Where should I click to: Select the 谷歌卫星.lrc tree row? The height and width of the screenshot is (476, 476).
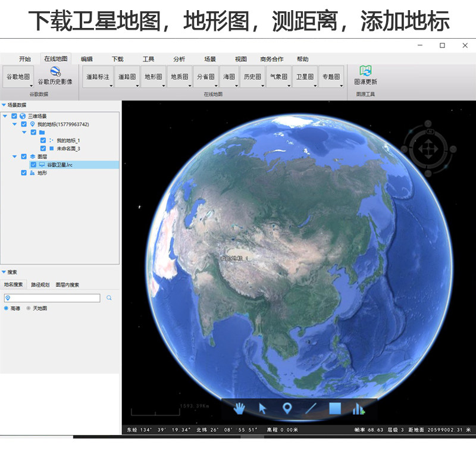pyautogui.click(x=74, y=165)
